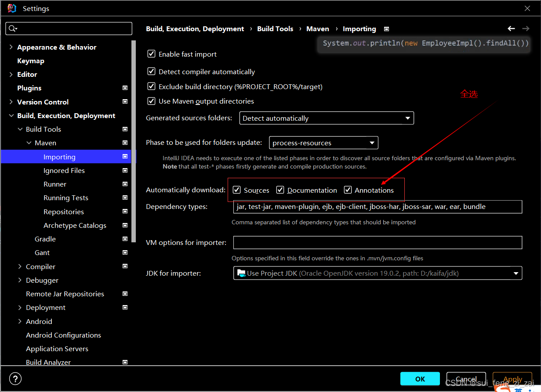Click the Dependency types text field
Image resolution: width=541 pixels, height=392 pixels.
[x=378, y=207]
